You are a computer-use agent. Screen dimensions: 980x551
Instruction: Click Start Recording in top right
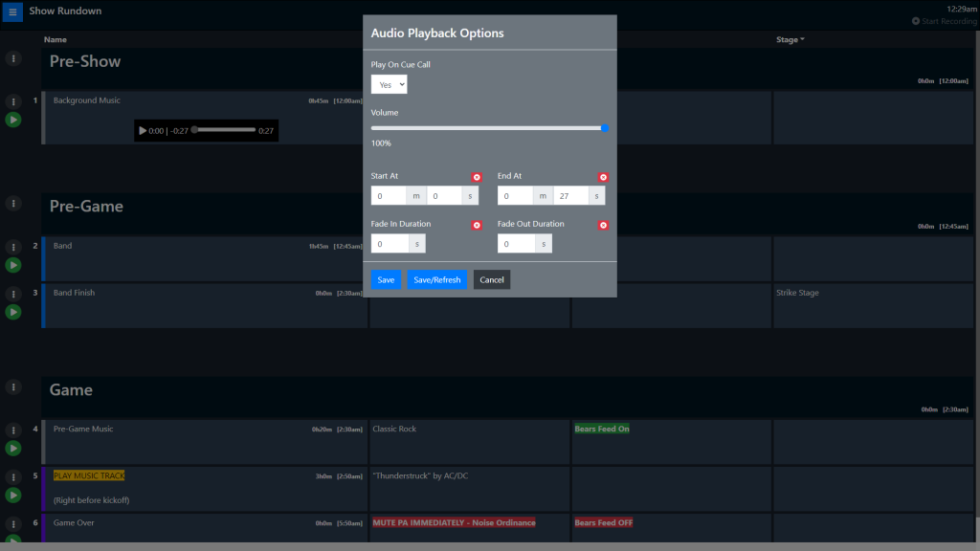tap(944, 21)
